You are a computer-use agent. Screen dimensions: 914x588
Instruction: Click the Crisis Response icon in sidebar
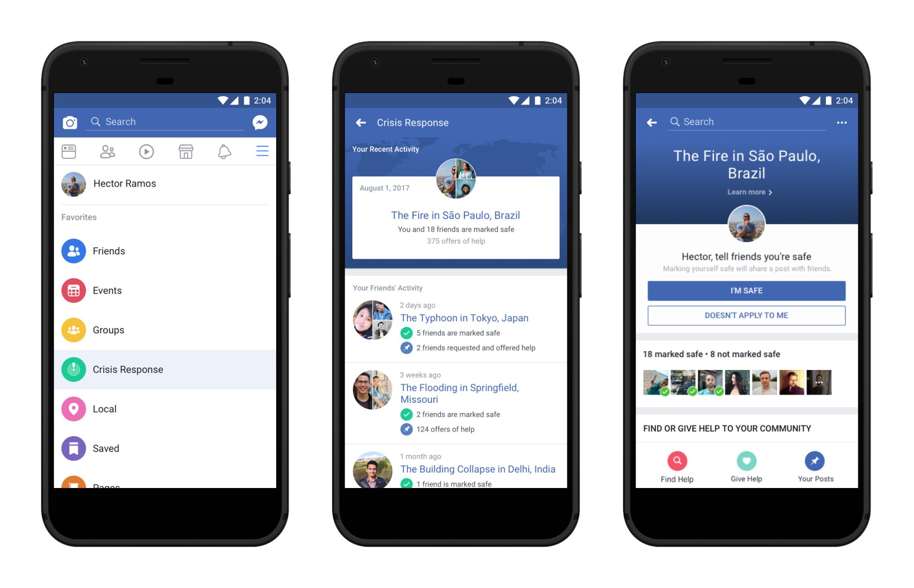click(x=74, y=368)
